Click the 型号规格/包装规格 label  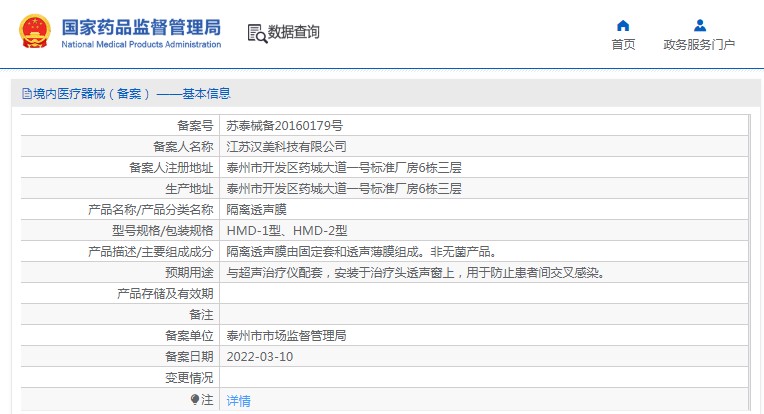click(163, 230)
